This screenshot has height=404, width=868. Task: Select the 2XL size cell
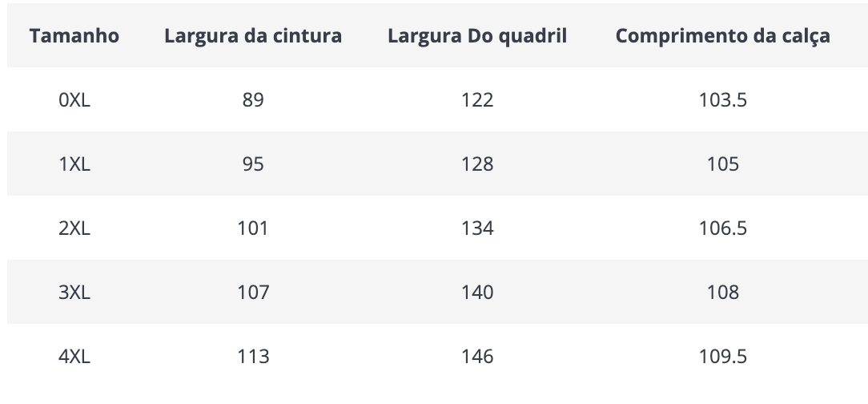(x=74, y=228)
